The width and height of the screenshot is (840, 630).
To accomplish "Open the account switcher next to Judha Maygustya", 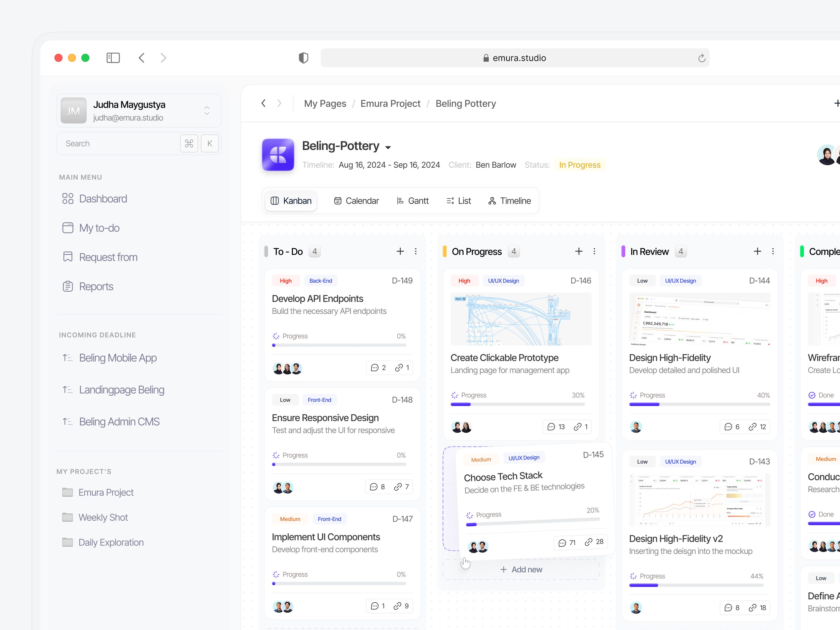I will click(x=207, y=110).
